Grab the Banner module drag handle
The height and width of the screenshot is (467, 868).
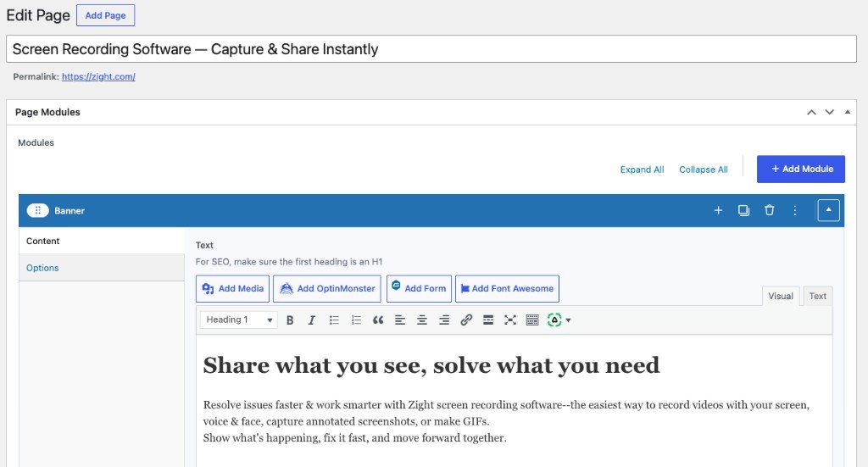pos(37,210)
